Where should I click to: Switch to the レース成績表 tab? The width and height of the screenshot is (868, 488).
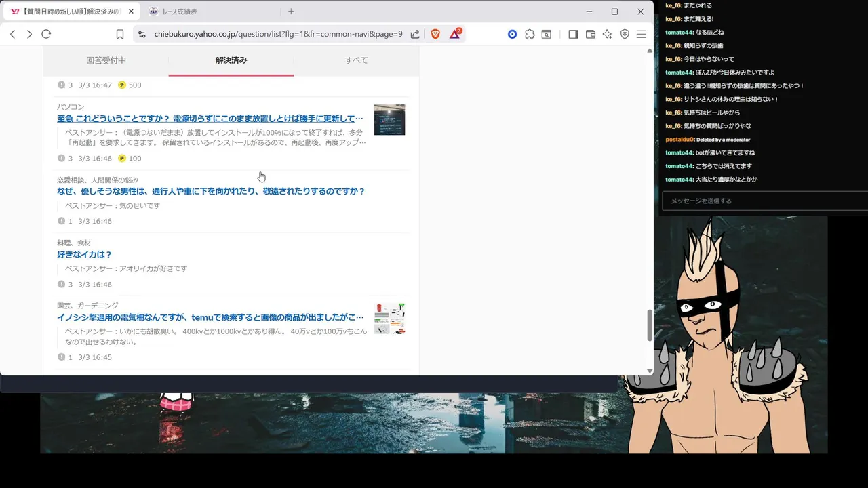click(x=210, y=12)
